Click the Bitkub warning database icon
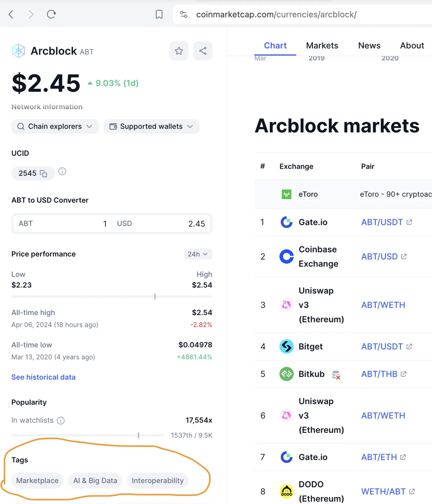 coord(336,375)
